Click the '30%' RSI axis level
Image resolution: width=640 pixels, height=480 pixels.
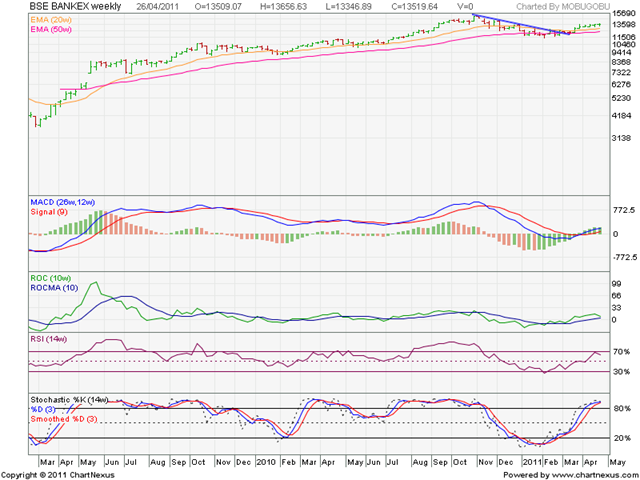(x=622, y=371)
